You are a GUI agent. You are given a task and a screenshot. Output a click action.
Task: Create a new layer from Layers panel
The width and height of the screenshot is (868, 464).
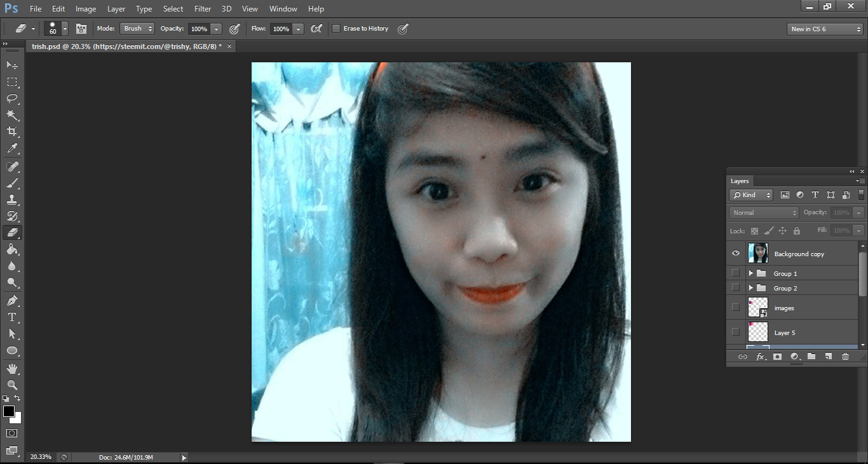pyautogui.click(x=829, y=357)
